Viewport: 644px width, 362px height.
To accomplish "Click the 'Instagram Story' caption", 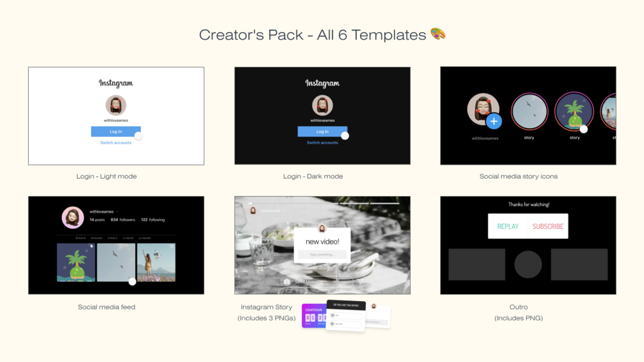I will point(266,307).
